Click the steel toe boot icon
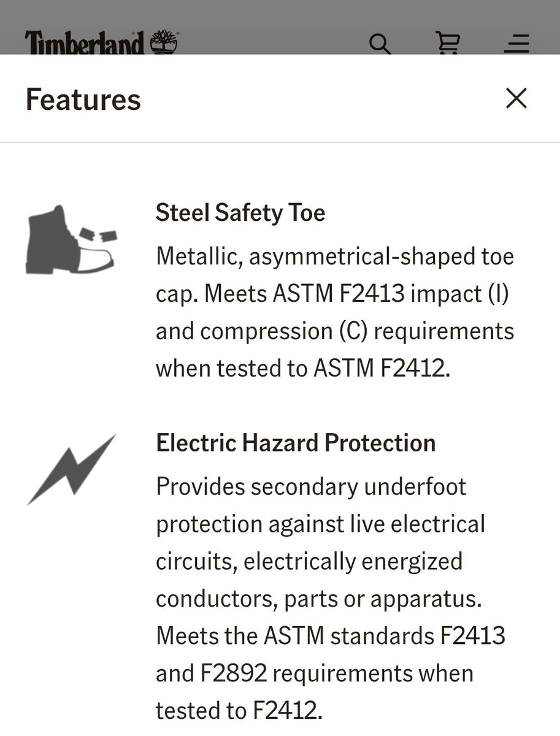 (x=71, y=240)
